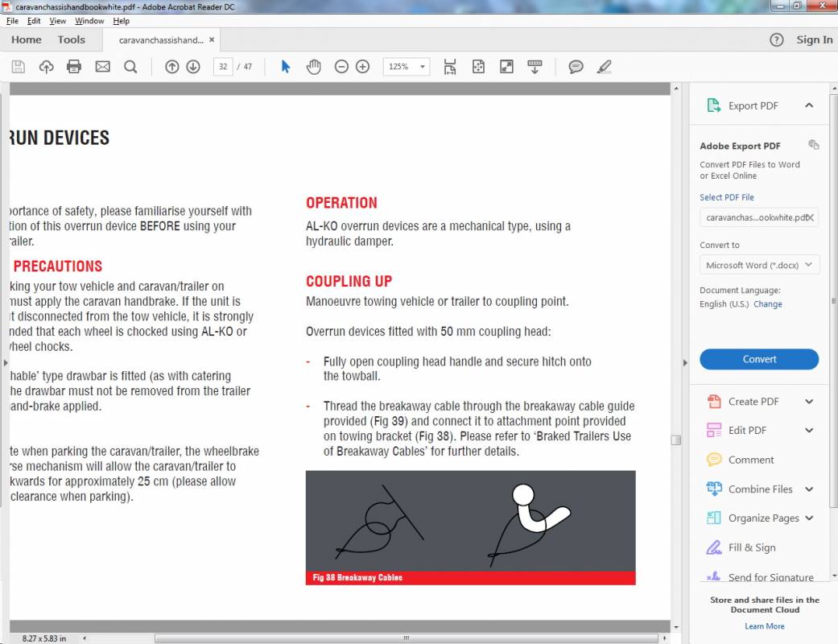The height and width of the screenshot is (644, 838).
Task: Open the Convert to Microsoft Word dropdown
Action: pos(759,265)
